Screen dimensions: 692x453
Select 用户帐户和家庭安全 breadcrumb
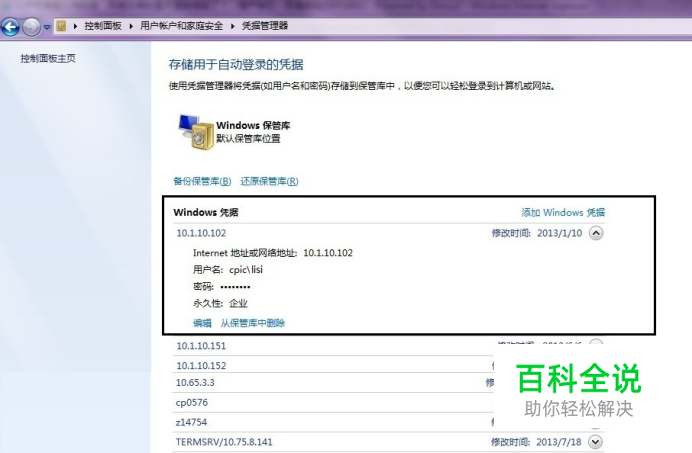click(x=181, y=26)
